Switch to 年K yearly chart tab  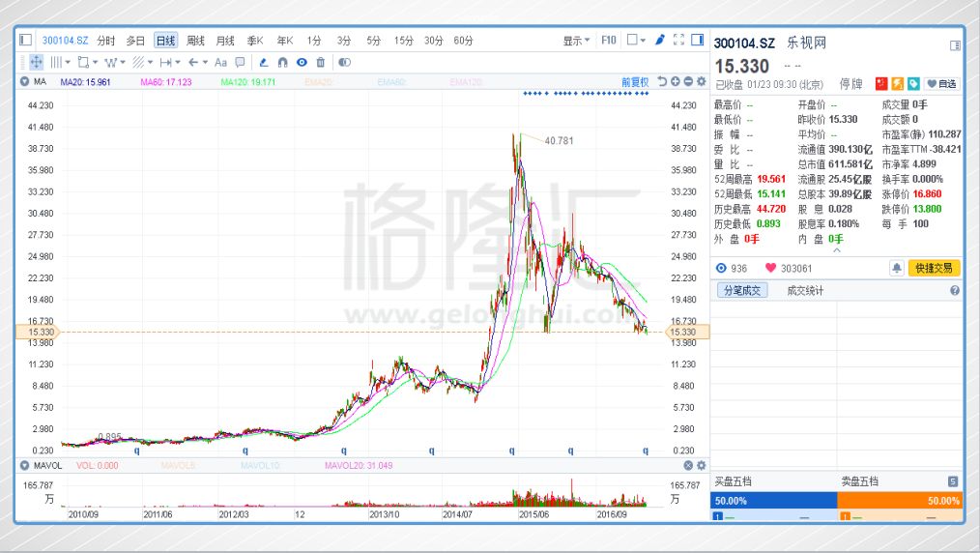point(285,41)
